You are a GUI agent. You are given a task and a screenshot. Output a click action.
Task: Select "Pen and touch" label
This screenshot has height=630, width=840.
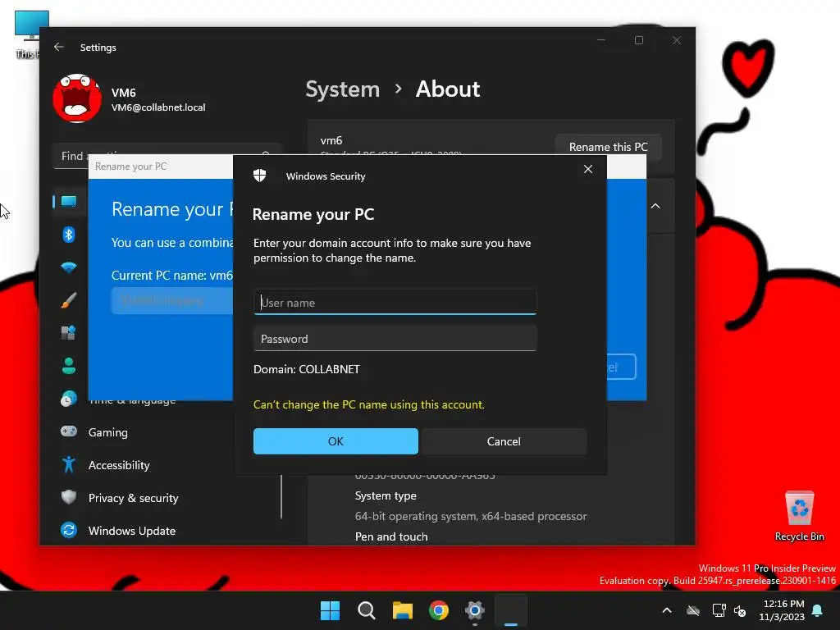click(391, 536)
